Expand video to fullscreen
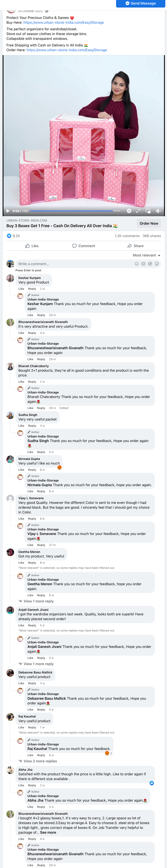Viewport: 167px width, 868px height. pyautogui.click(x=138, y=211)
